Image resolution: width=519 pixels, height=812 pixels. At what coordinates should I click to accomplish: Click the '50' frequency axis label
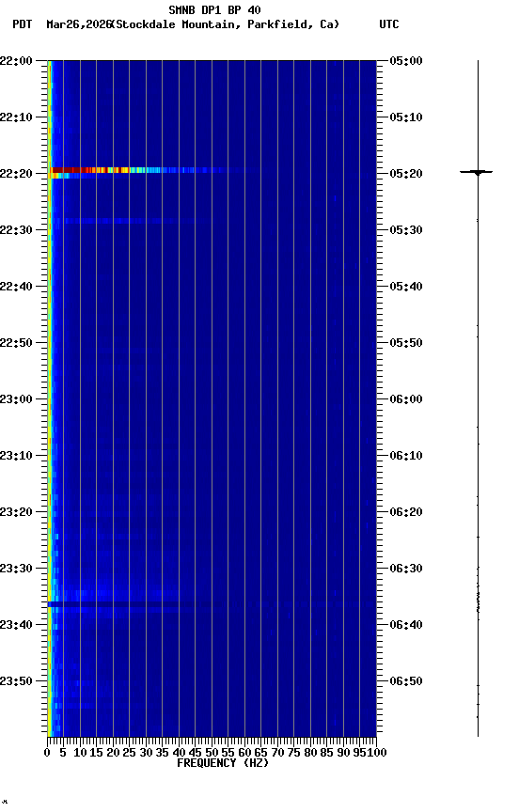(212, 753)
